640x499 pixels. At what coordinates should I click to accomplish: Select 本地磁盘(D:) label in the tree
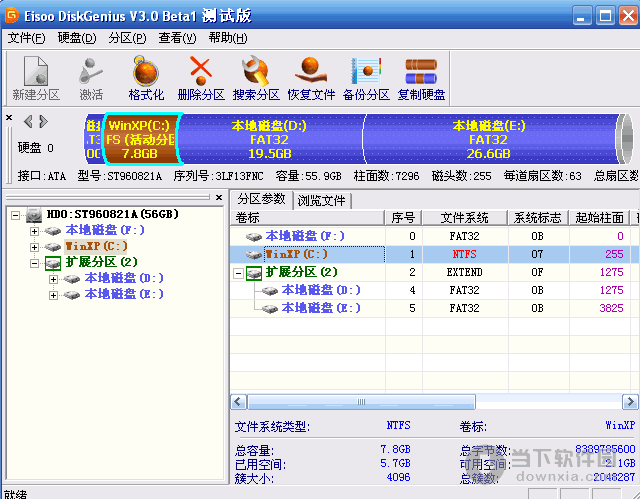(124, 279)
